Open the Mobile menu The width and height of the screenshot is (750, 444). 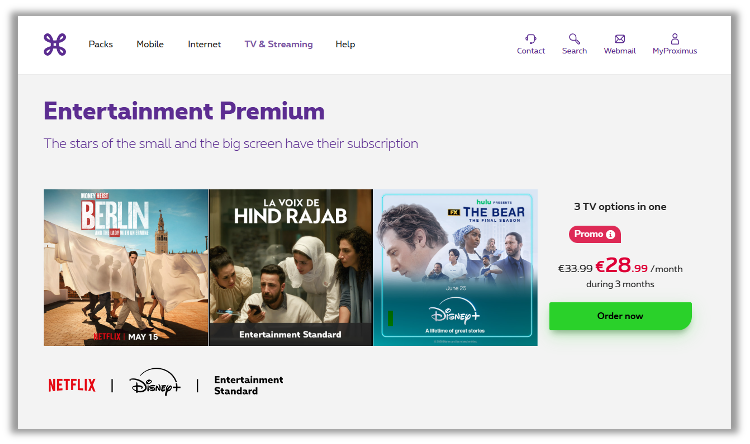click(x=150, y=44)
